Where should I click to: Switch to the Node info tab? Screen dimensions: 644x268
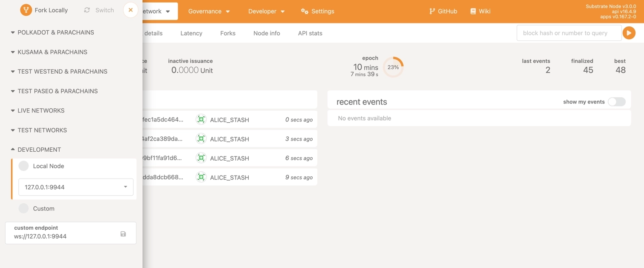[267, 33]
